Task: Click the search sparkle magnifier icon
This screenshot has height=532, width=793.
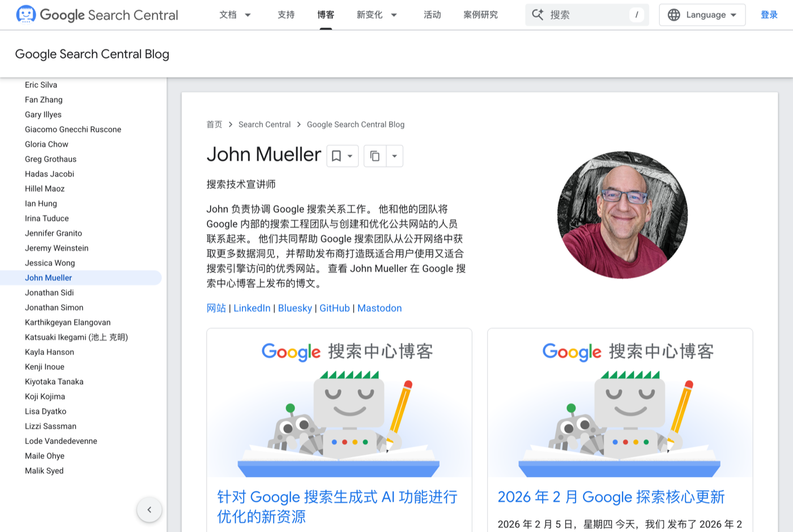Action: pos(538,15)
